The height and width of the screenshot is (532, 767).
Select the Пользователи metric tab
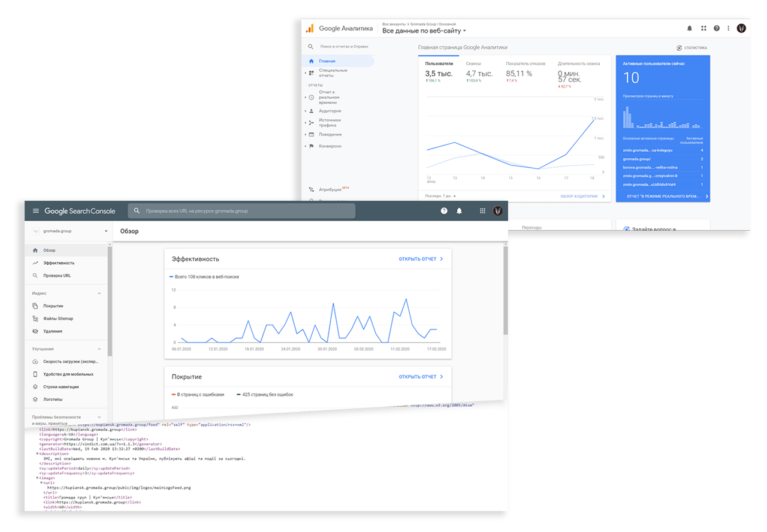439,72
